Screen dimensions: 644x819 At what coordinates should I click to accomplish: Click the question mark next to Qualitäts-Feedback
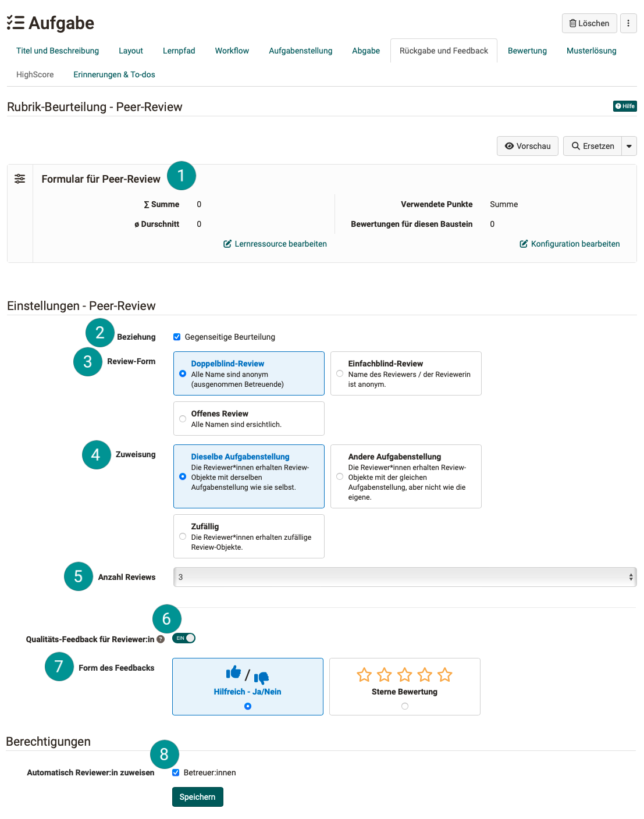(161, 639)
